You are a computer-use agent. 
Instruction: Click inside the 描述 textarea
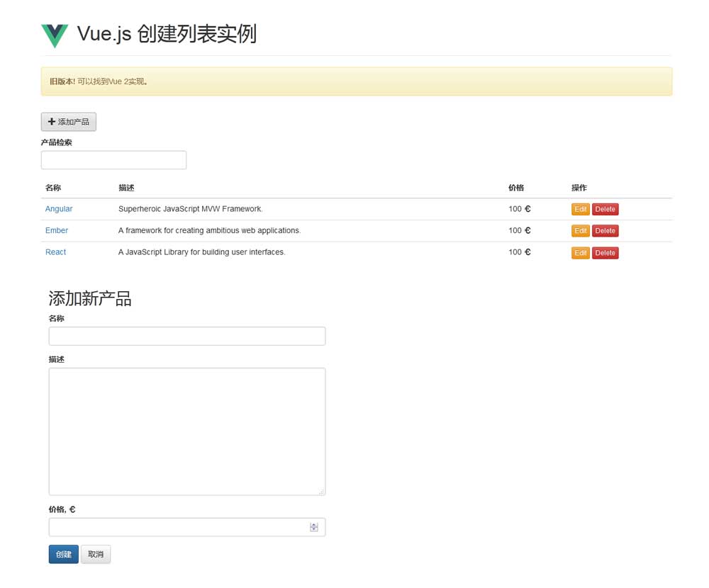[186, 431]
